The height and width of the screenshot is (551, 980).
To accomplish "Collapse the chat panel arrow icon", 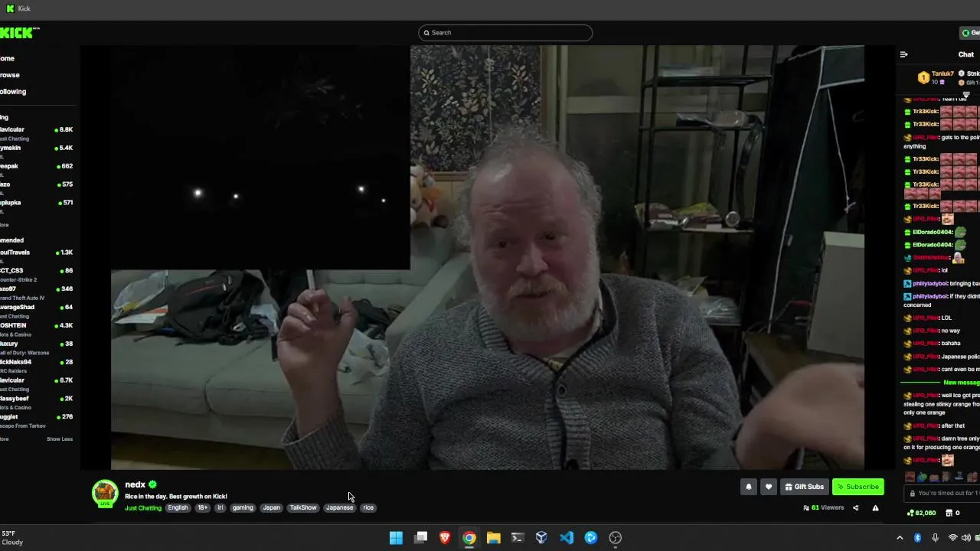I will coord(904,54).
